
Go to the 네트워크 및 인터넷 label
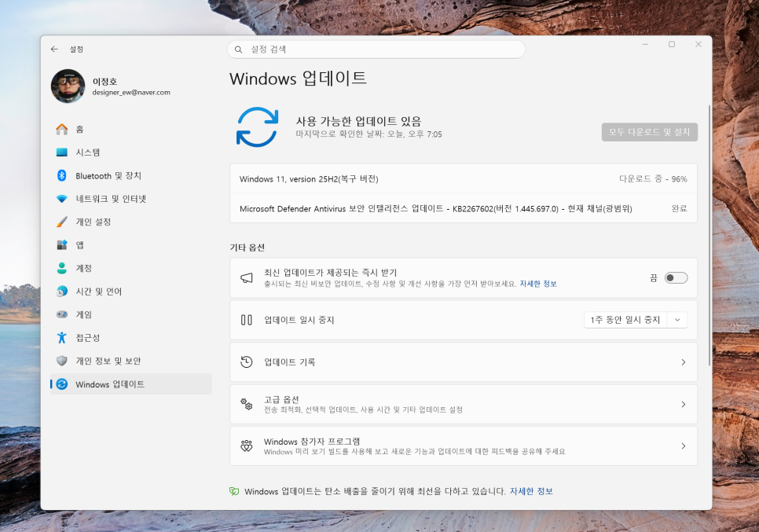pos(111,199)
